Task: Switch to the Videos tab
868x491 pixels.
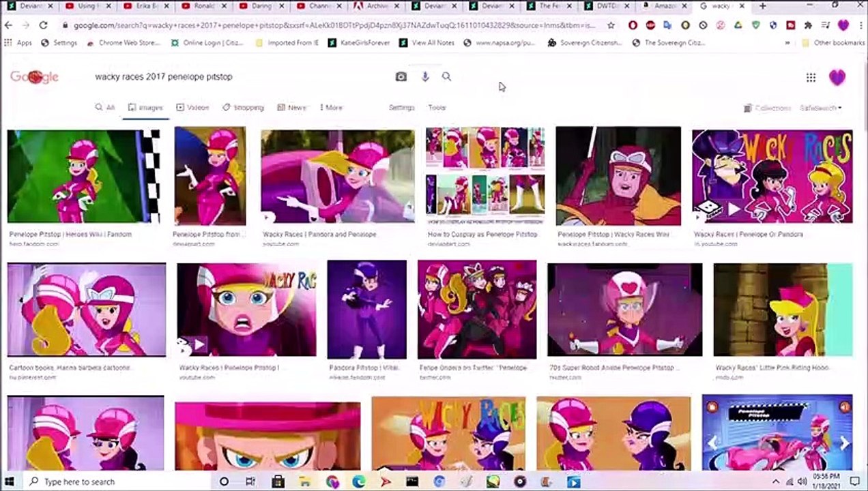Action: pyautogui.click(x=192, y=108)
